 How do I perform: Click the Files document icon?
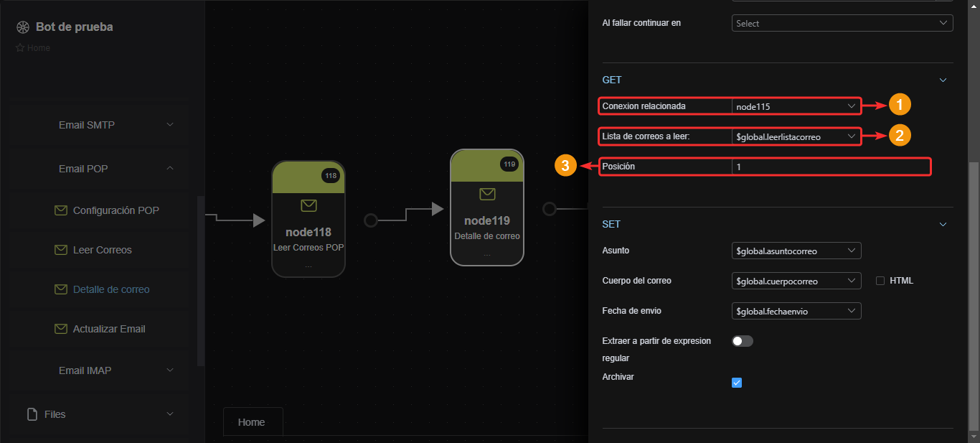pos(32,414)
